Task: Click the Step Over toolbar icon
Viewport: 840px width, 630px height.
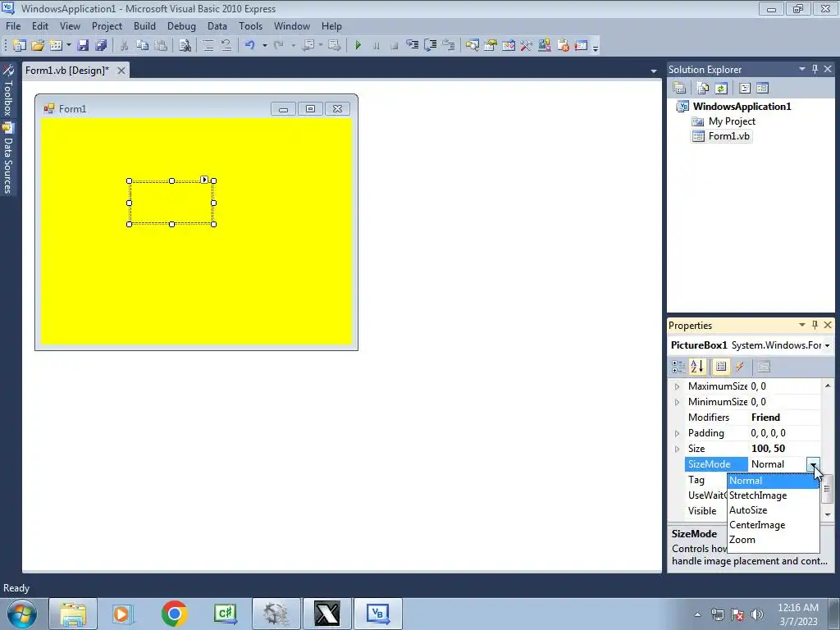Action: [430, 45]
